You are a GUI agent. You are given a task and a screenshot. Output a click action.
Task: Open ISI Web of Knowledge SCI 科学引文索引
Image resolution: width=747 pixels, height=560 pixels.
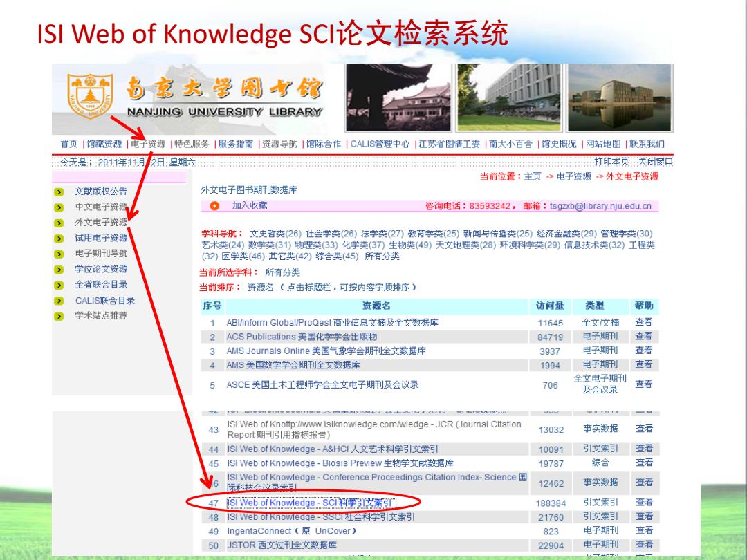[311, 503]
